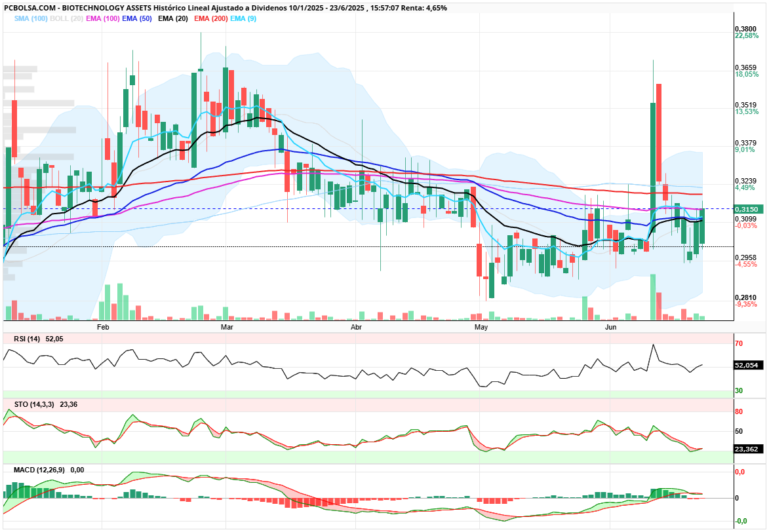
Task: Click the 22,58% percentage axis label
Action: (747, 36)
